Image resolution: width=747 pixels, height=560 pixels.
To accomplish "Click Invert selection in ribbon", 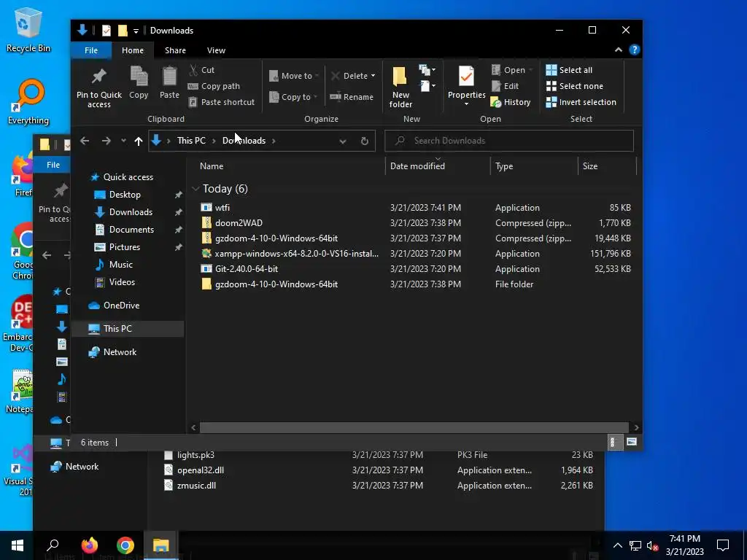I will pos(581,102).
